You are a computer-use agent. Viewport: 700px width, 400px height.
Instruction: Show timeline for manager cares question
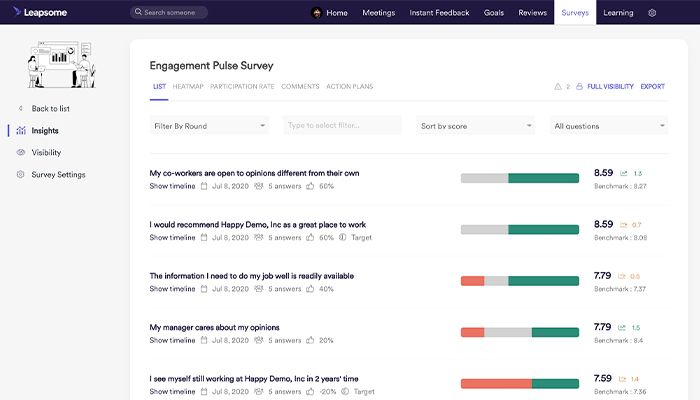172,340
